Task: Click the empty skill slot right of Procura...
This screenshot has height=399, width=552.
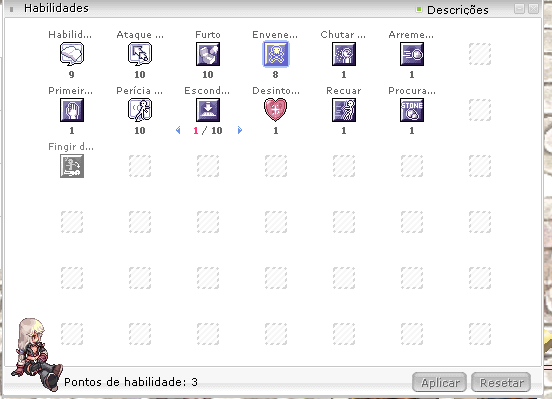Action: 480,110
